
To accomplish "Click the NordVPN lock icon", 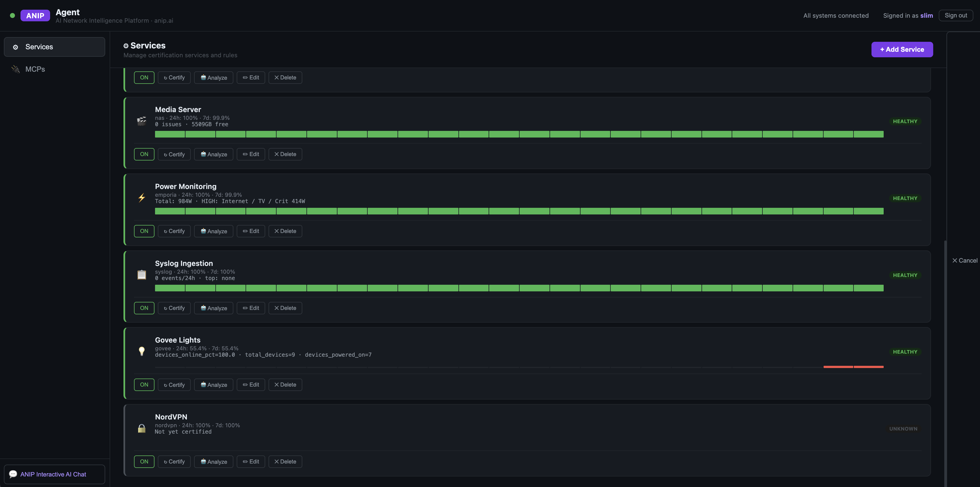I will click(141, 428).
